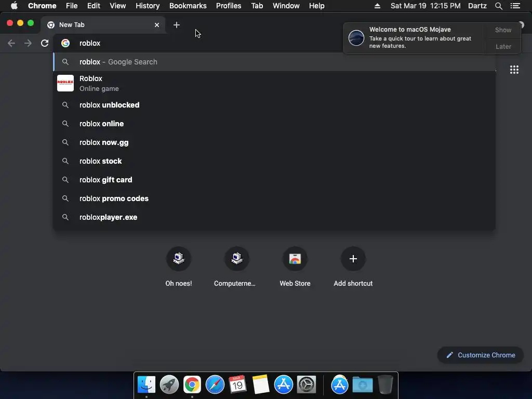Select 'roblox - Google Search' suggestion
Screen dimensions: 532x399
coord(274,62)
